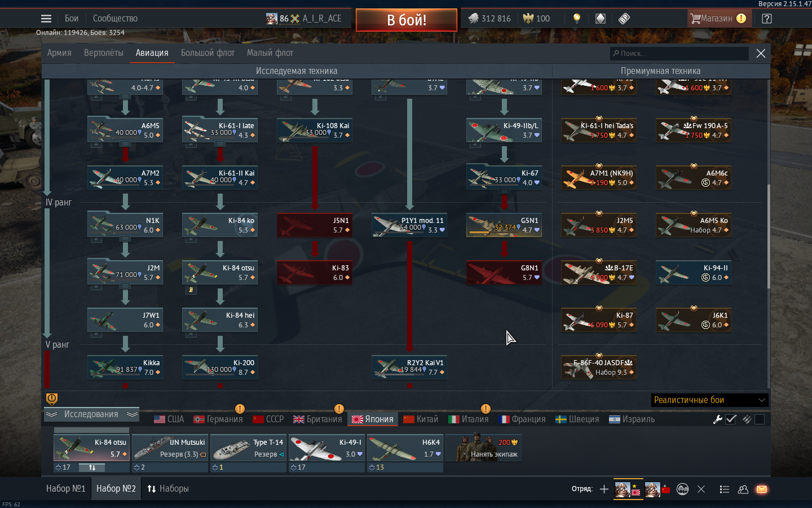
Task: Select premium B-17E bomber
Action: pos(599,272)
